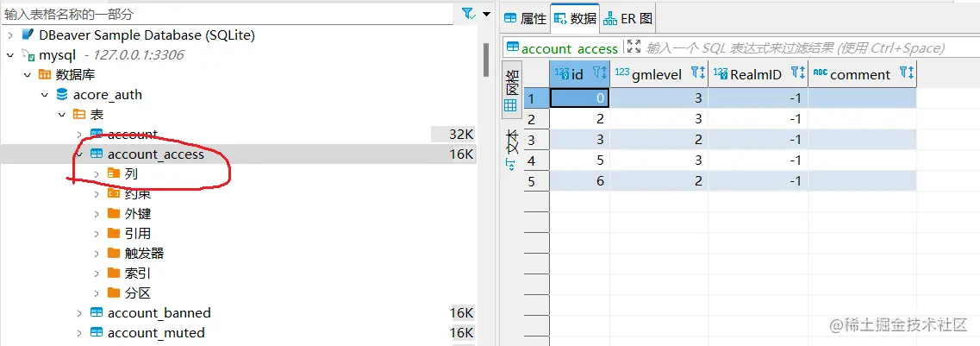The width and height of the screenshot is (980, 346).
Task: Collapse the 表 tables folder
Action: 61,115
